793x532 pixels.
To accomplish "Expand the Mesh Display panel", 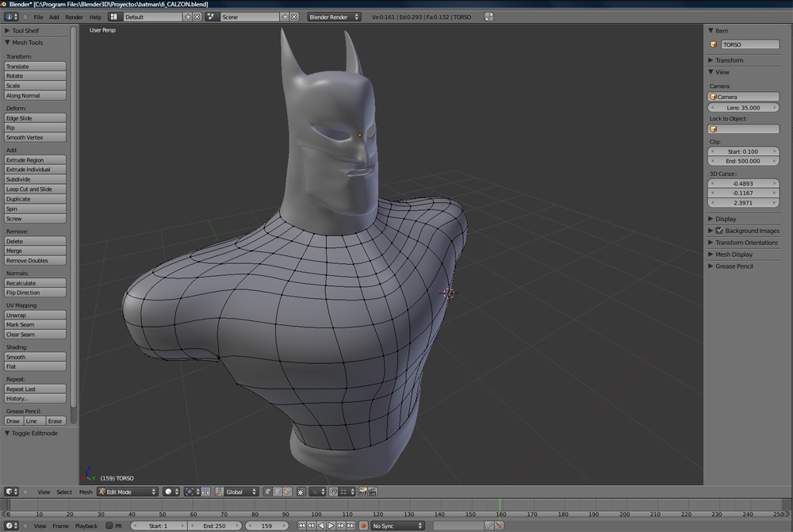I will [734, 255].
